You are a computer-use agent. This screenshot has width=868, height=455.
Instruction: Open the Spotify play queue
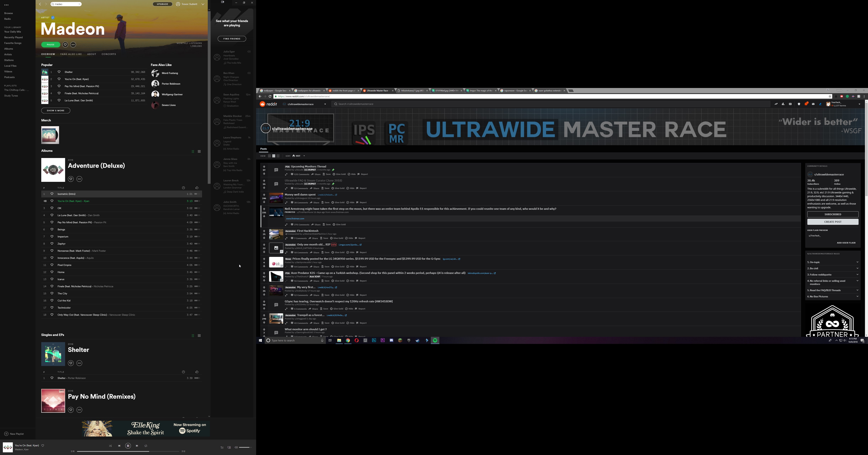coord(222,448)
